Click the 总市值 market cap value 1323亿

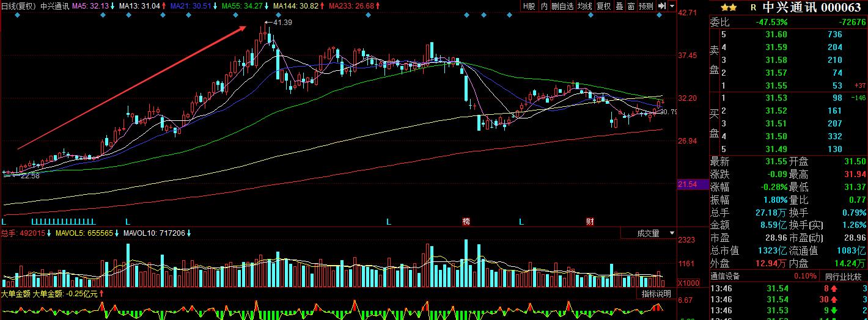tap(773, 251)
